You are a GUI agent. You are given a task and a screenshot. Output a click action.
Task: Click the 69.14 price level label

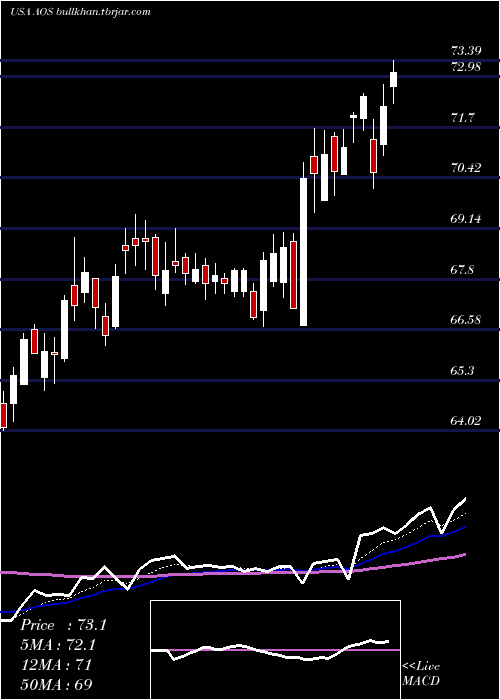click(466, 219)
